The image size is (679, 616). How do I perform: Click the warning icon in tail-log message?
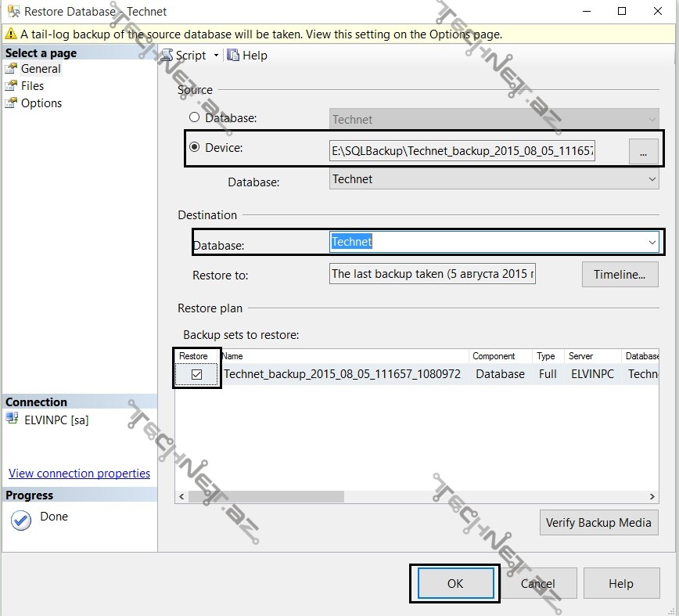[10, 34]
